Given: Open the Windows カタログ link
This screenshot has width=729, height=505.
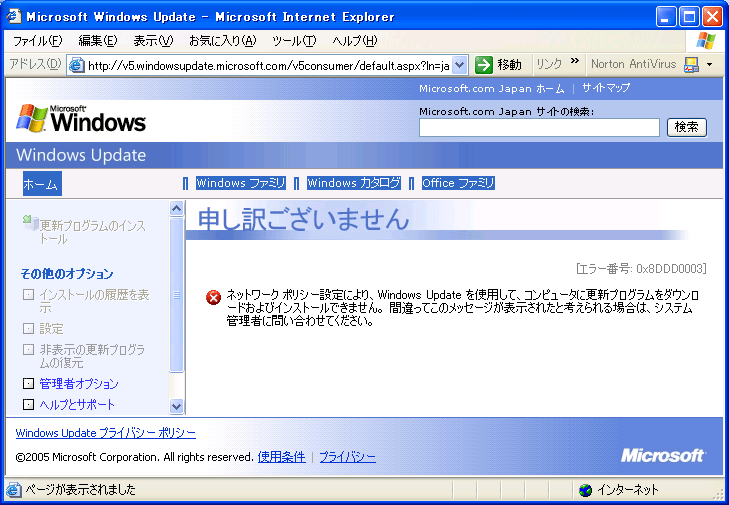Looking at the screenshot, I should 354,183.
